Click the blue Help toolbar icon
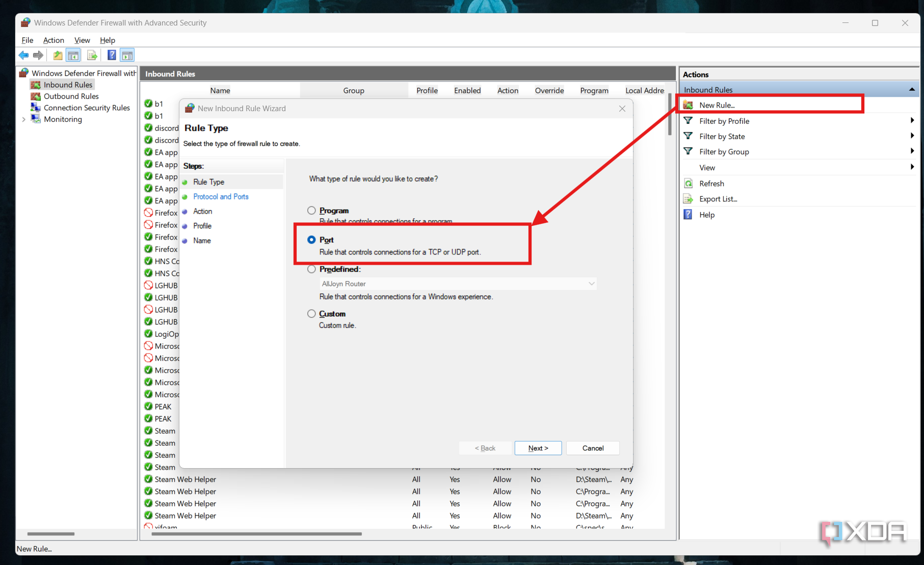Image resolution: width=924 pixels, height=565 pixels. pyautogui.click(x=112, y=55)
